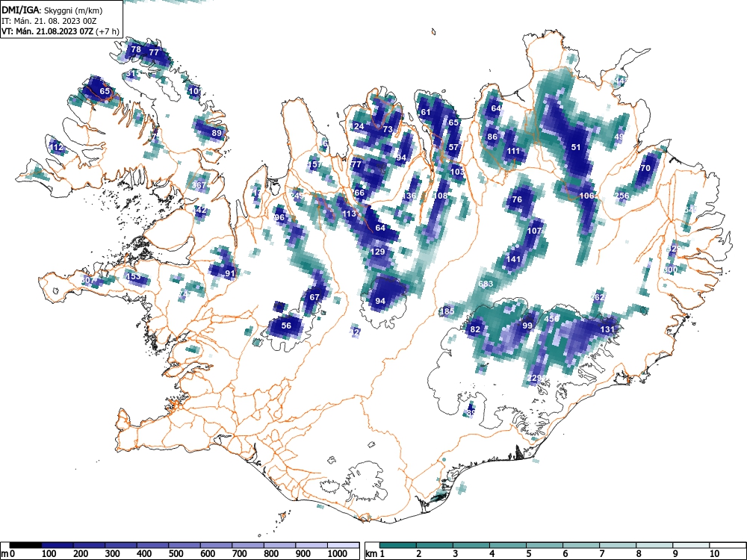Click the map value 300 in the east

click(x=670, y=270)
